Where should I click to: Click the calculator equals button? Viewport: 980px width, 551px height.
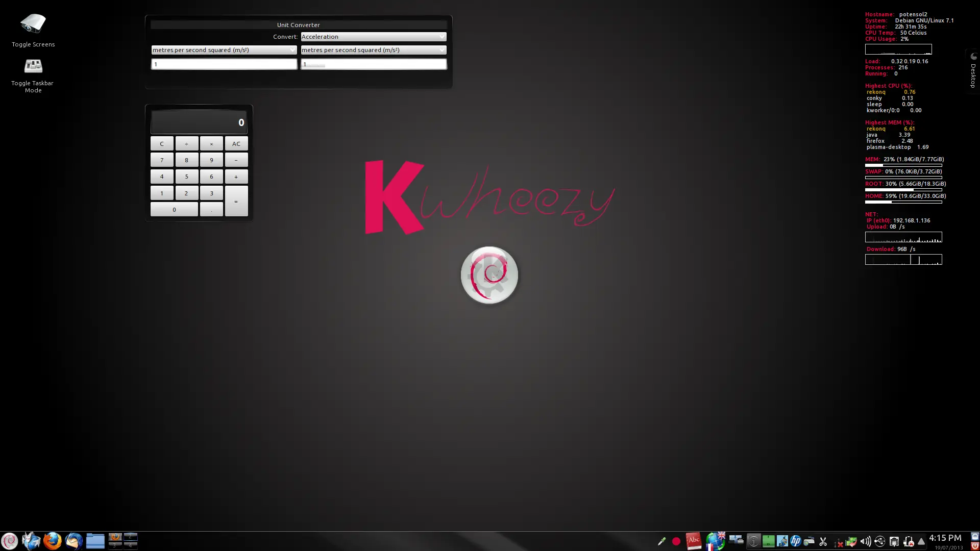236,201
